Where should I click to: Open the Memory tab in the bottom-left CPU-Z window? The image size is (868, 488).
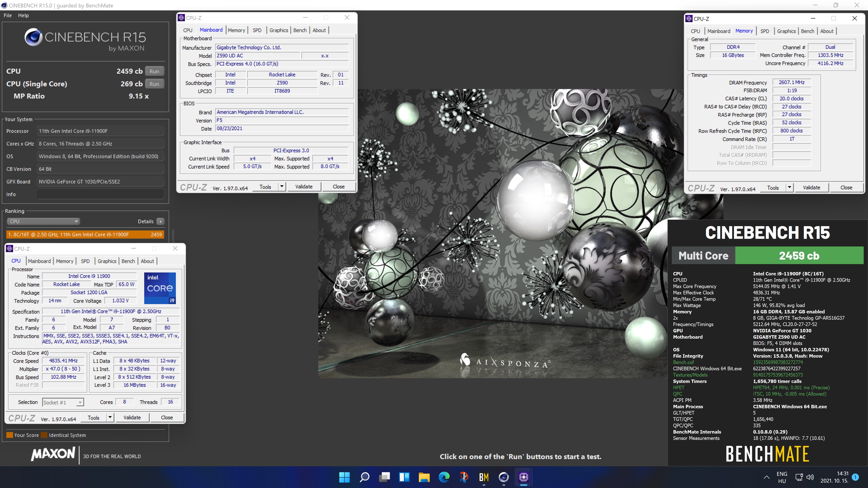point(64,261)
